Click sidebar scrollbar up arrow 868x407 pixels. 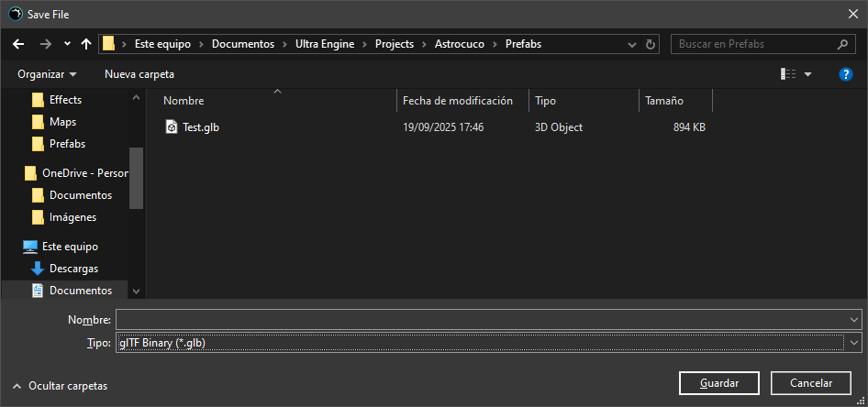pos(136,97)
